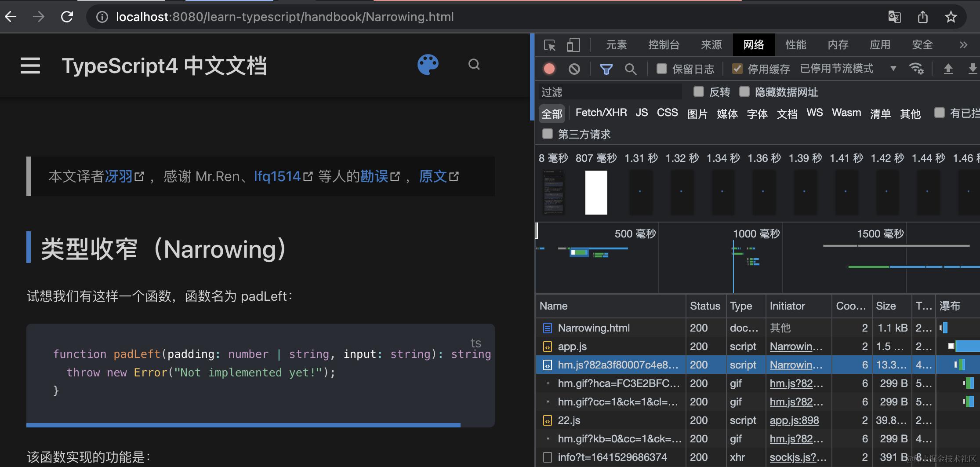Filter requests by CSS type
980x467 pixels.
coord(667,113)
